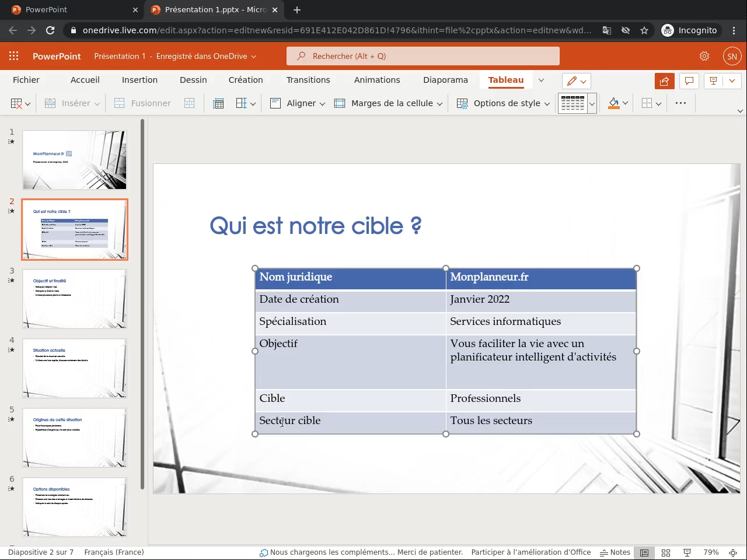747x560 pixels.
Task: Click the PowerPoint brand link
Action: 57,56
